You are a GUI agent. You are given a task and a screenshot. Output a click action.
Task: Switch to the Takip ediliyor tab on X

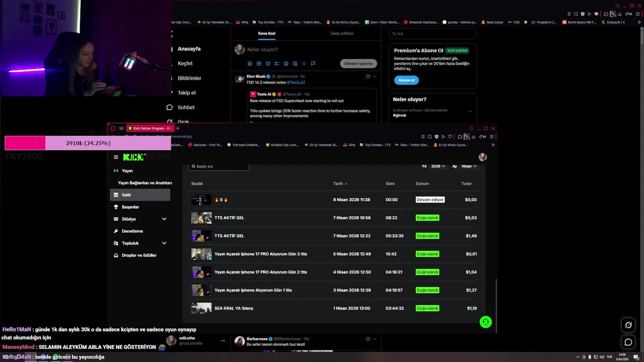[342, 33]
